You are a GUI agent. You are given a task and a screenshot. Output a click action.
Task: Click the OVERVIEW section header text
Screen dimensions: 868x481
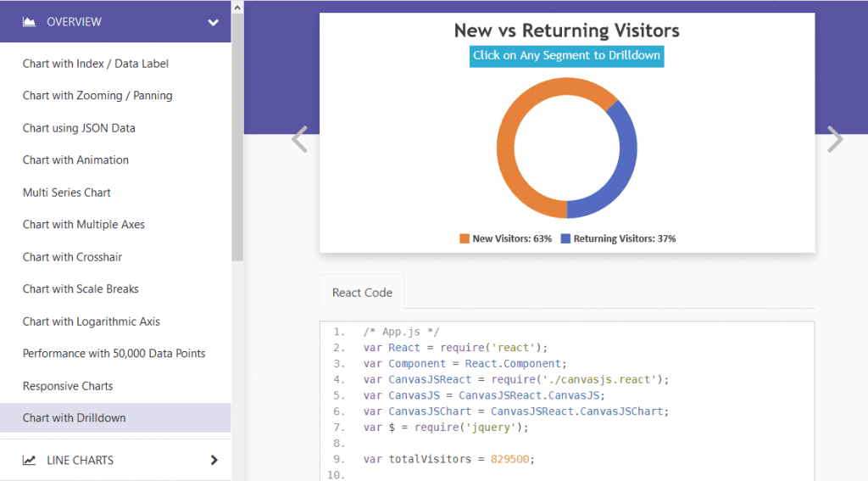75,21
